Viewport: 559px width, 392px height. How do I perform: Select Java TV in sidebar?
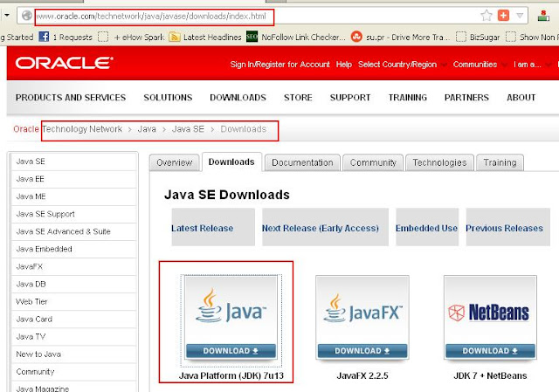[x=74, y=337]
